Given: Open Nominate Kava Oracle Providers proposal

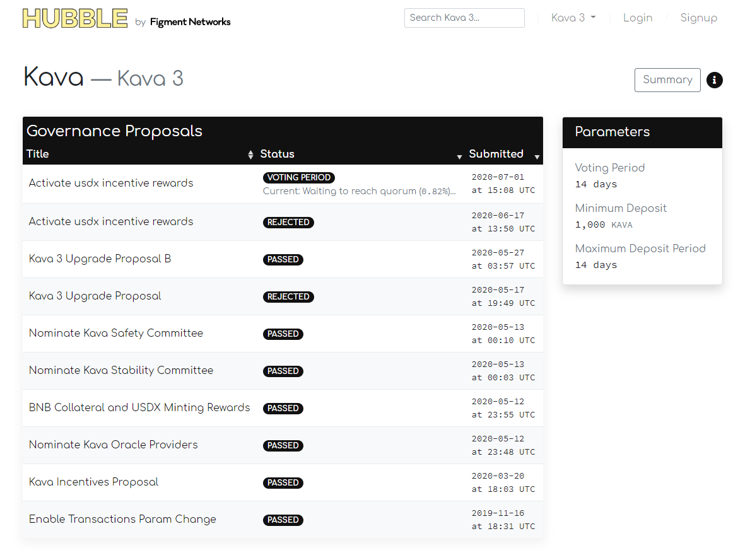Looking at the screenshot, I should [113, 445].
